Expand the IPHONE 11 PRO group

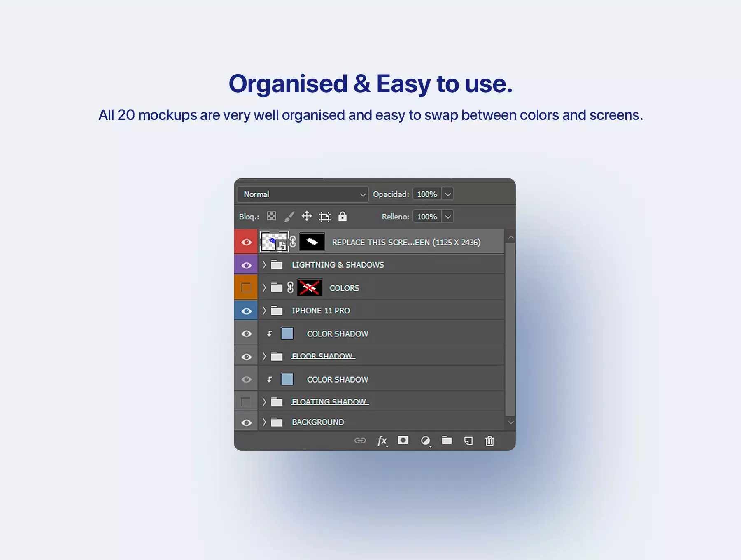pos(264,310)
